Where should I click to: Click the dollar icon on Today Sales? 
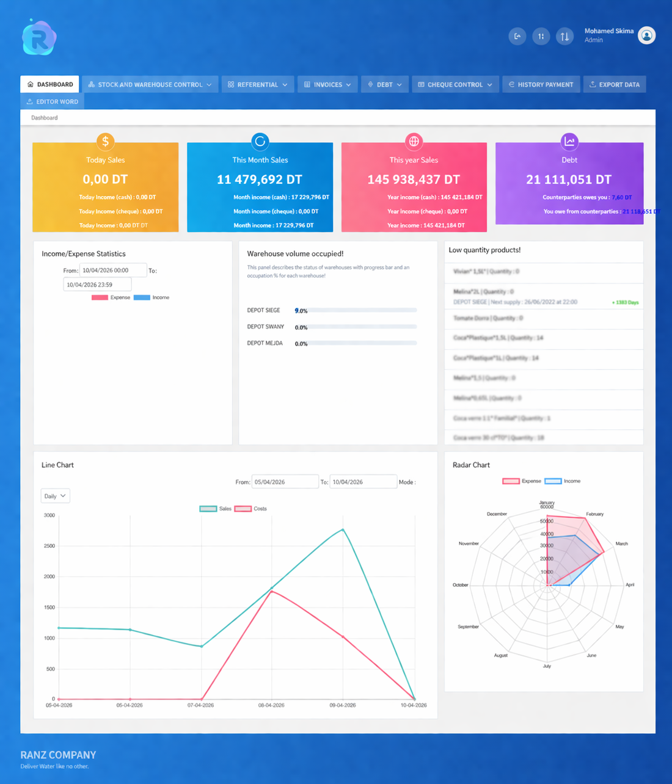(105, 142)
